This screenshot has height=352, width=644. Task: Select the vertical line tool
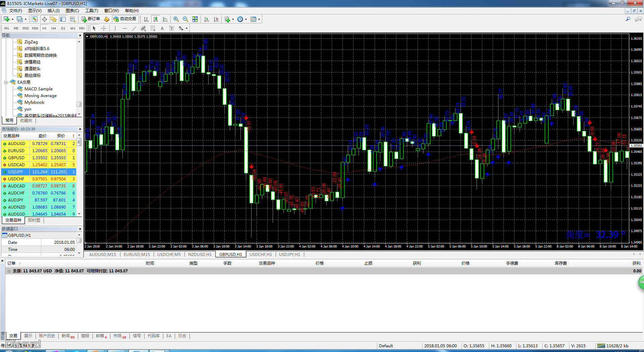(115, 28)
